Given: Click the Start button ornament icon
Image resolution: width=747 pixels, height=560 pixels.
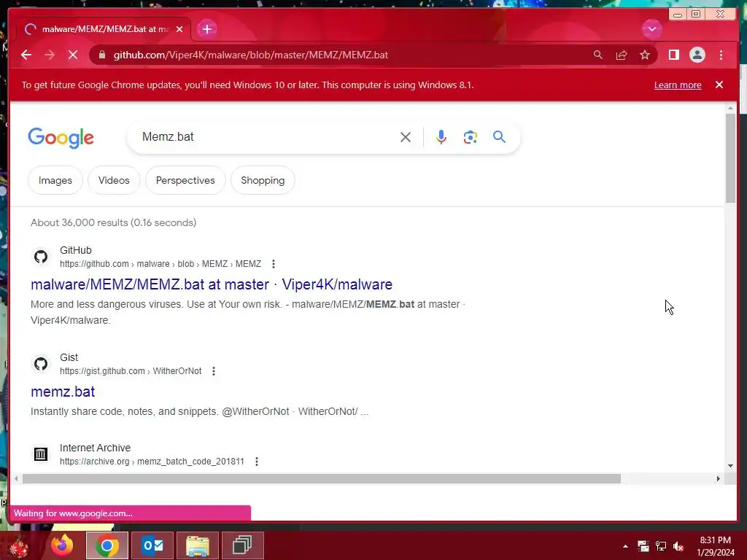Looking at the screenshot, I should (18, 547).
